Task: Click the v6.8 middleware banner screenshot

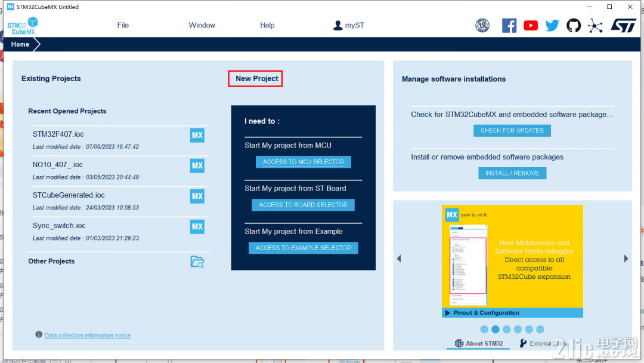Action: click(469, 265)
